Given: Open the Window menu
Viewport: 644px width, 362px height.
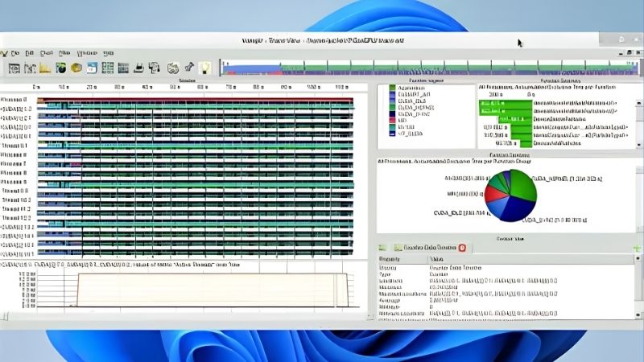Looking at the screenshot, I should tap(87, 53).
